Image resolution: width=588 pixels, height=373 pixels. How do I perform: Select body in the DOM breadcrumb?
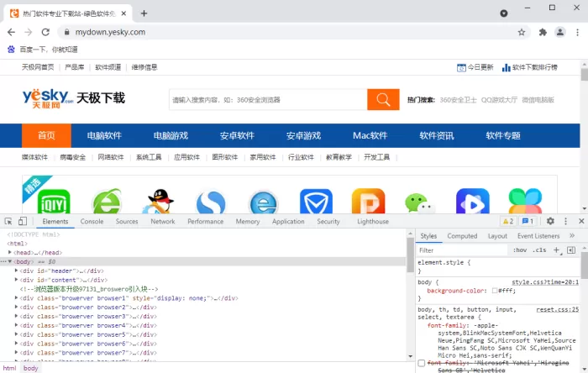31,368
